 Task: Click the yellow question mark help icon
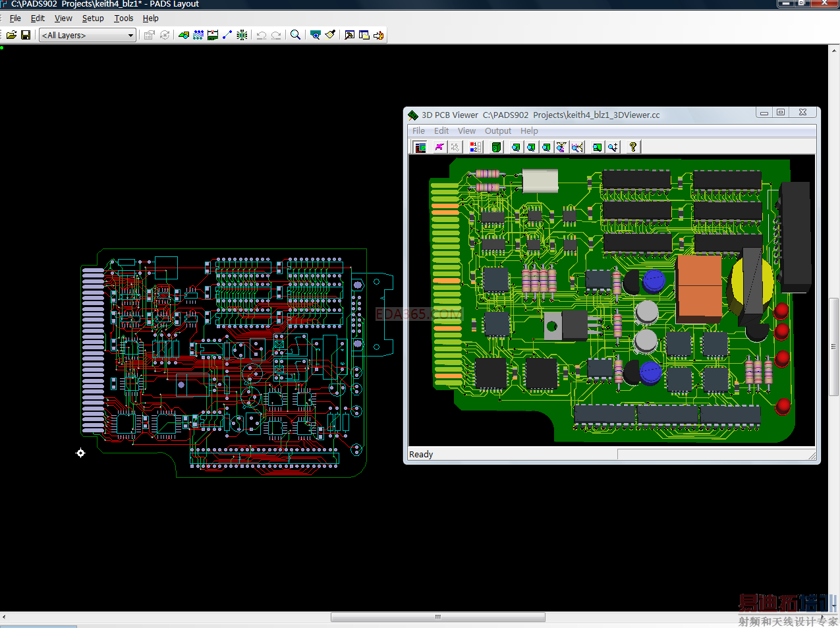click(632, 147)
